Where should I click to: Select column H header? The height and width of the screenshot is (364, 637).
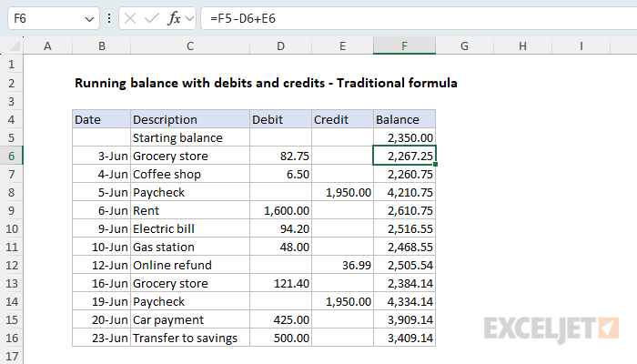522,45
